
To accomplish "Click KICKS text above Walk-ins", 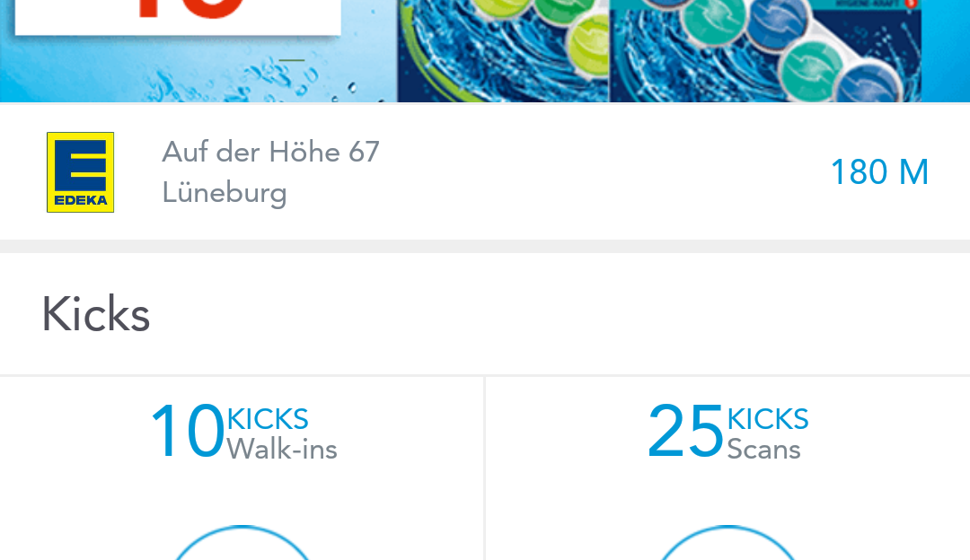I will 268,419.
